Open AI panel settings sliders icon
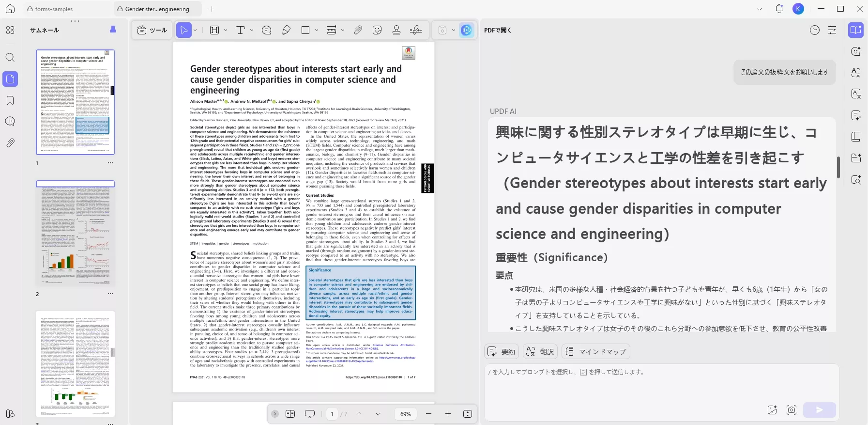The height and width of the screenshot is (425, 868). pyautogui.click(x=832, y=30)
